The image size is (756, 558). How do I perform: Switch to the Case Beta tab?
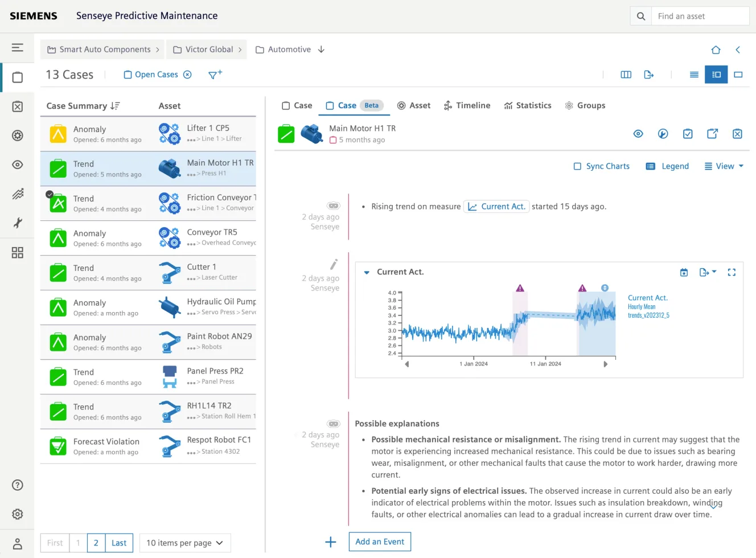(354, 105)
